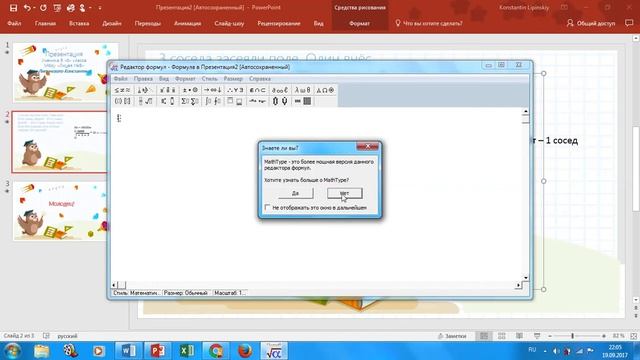Open logical symbols palette (∴∀∃)
This screenshot has width=640, height=360.
235,90
